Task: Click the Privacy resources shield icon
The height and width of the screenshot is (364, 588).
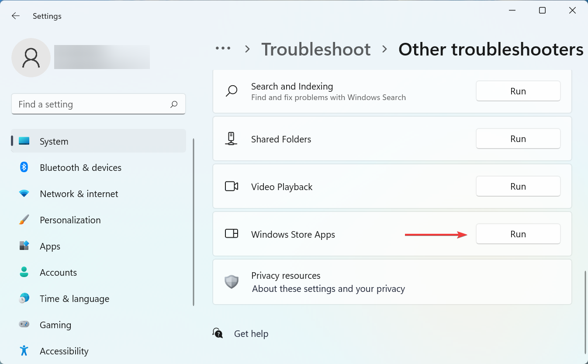Action: [232, 281]
